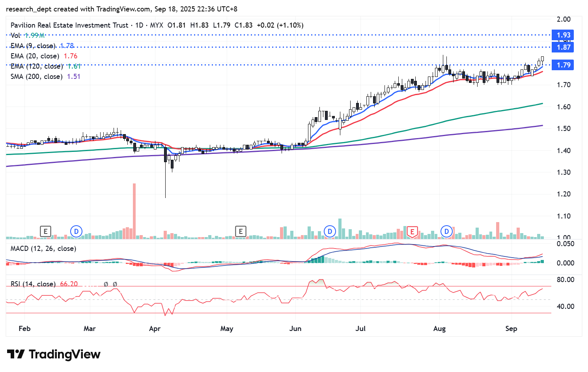This screenshot has width=588, height=372.
Task: Expand the Vol indicator legend
Action: pos(15,36)
